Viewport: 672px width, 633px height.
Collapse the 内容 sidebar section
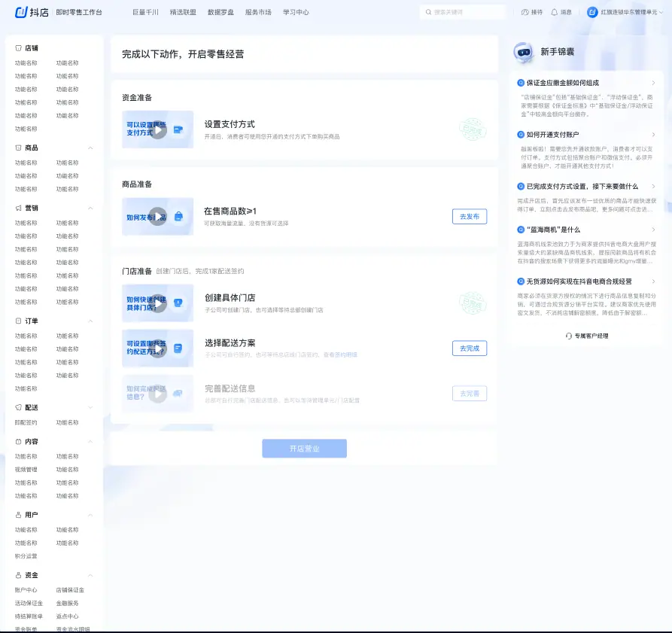[90, 441]
